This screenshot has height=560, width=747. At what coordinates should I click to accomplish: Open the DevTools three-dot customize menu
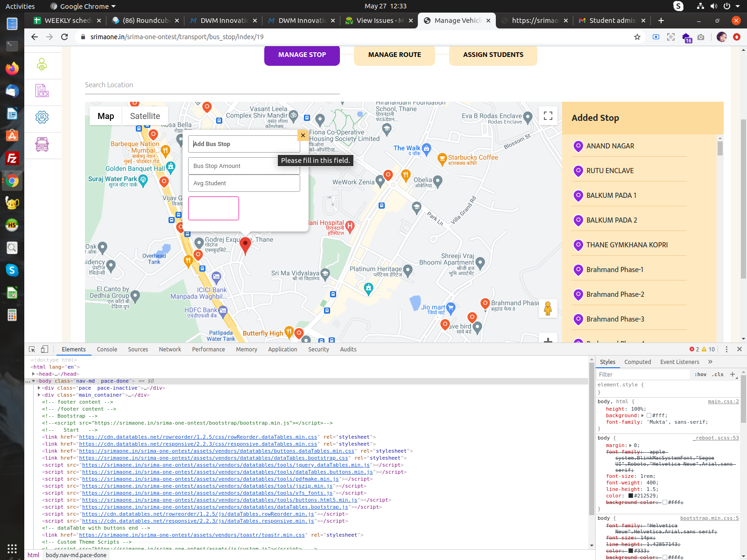click(x=726, y=349)
